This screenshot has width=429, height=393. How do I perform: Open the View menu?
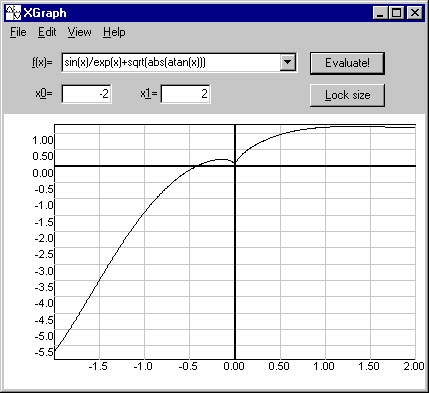[79, 32]
